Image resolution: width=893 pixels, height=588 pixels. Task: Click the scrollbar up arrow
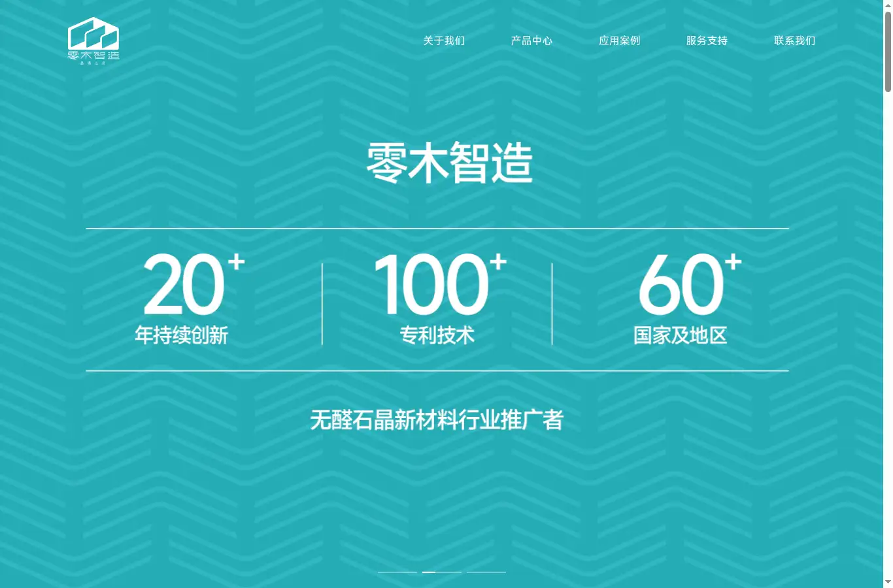[x=888, y=5]
